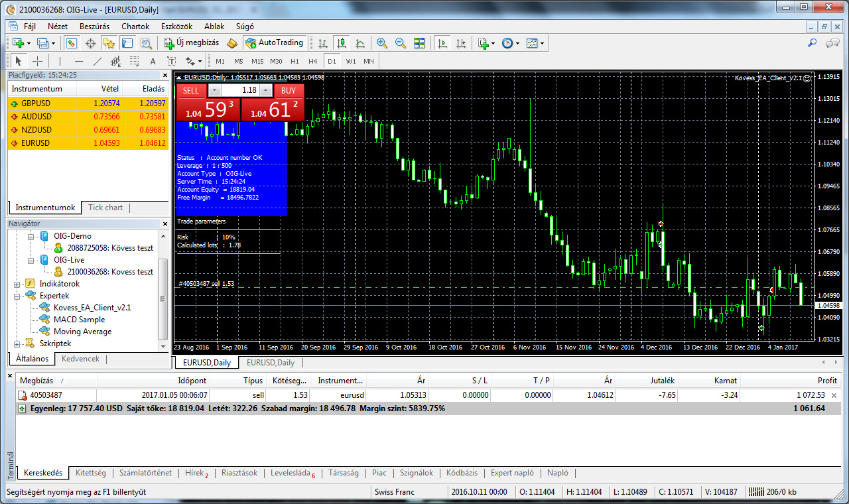Switch to the Kedvencek navigator tab
Image resolution: width=849 pixels, height=504 pixels.
click(80, 359)
